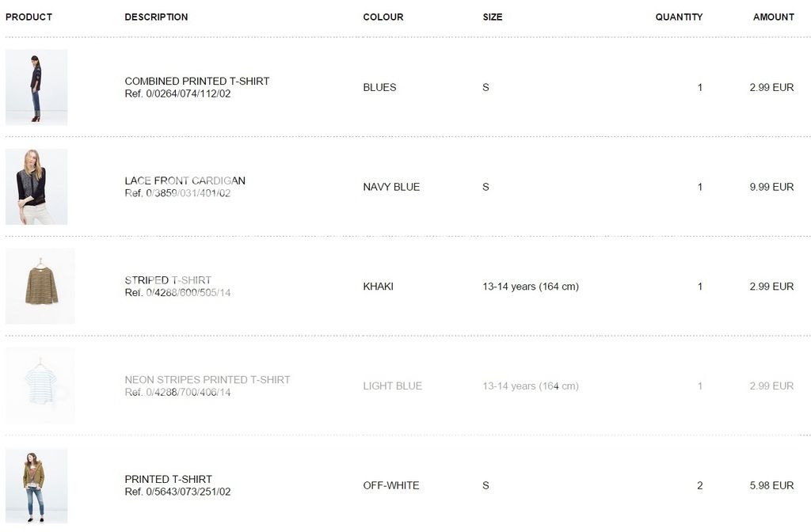Click the LACE FRONT CARDIGAN product name
Image resolution: width=811 pixels, height=532 pixels.
point(185,180)
